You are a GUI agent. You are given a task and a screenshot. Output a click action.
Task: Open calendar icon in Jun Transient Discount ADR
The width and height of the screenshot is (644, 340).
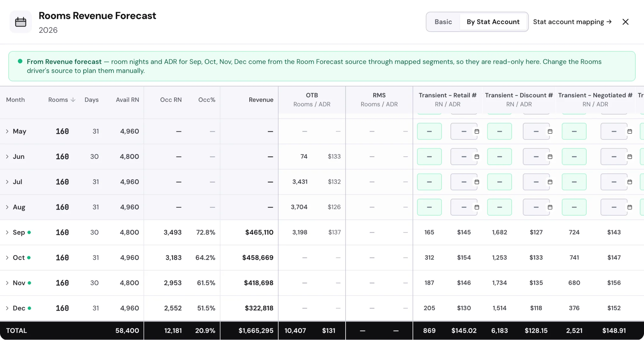tap(550, 157)
